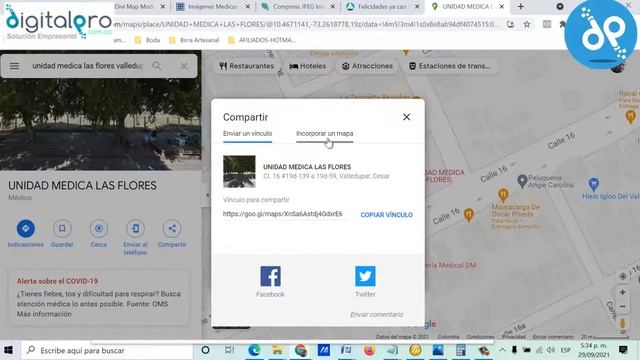
Task: Filter by Hoteles chip
Action: (x=308, y=66)
